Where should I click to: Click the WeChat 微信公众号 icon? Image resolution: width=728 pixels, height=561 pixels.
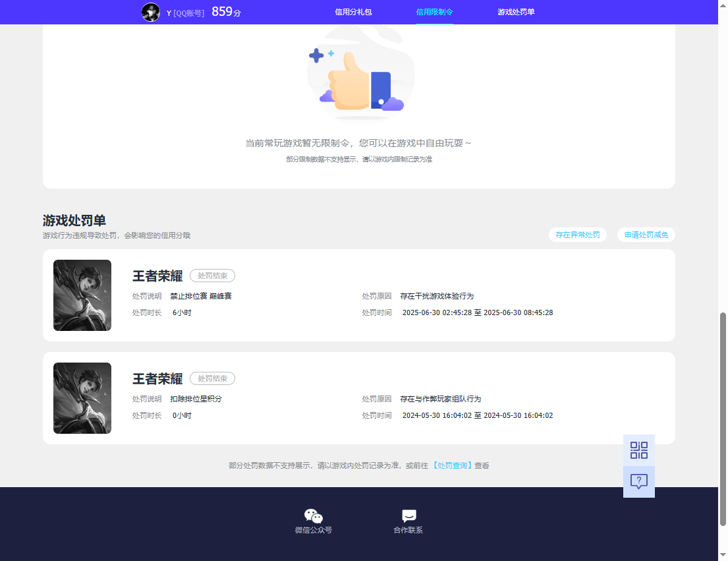314,516
